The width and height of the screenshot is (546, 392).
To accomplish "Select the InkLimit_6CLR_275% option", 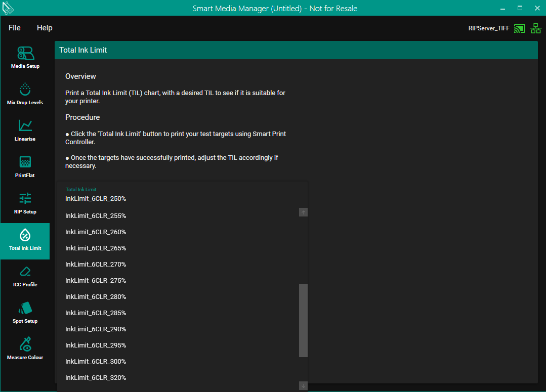I will [96, 281].
